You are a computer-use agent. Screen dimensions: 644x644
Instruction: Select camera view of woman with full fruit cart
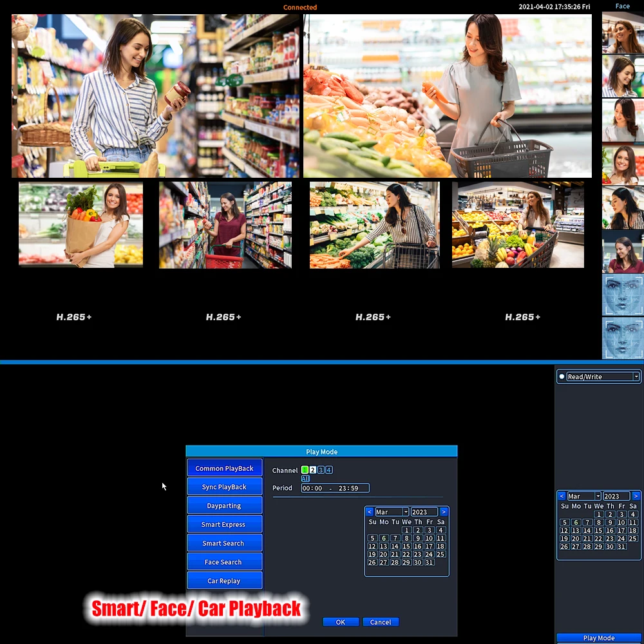tap(518, 225)
